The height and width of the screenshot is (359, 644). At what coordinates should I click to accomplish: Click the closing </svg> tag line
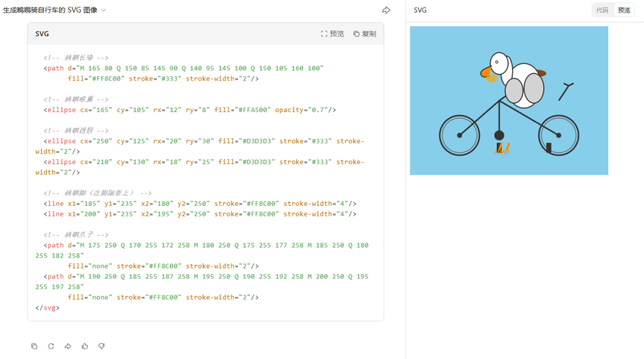47,308
